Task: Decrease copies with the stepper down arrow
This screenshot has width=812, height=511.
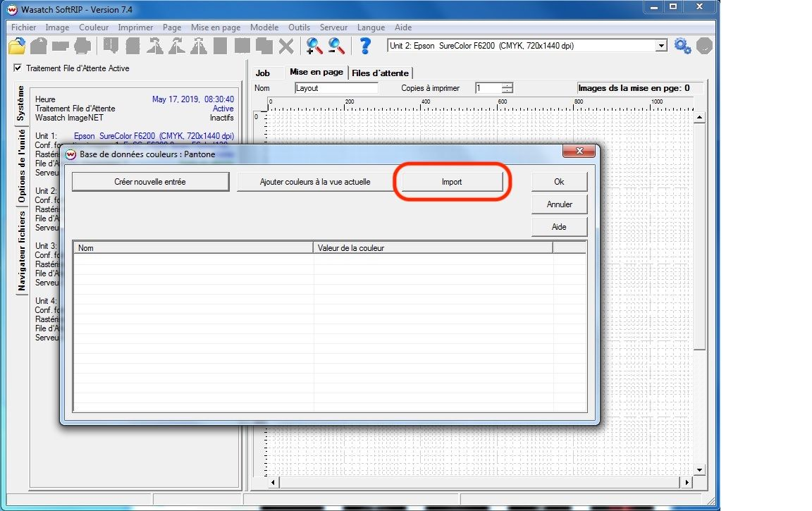Action: coord(508,91)
